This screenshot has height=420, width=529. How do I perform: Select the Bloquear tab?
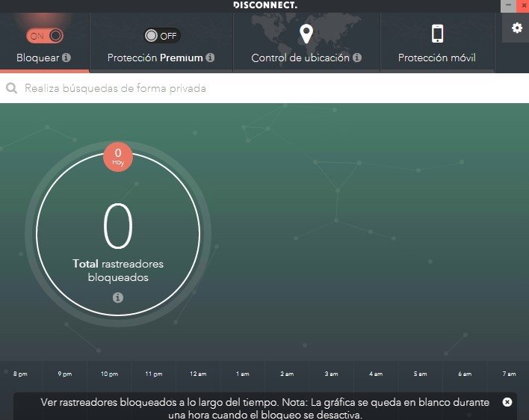pos(45,43)
